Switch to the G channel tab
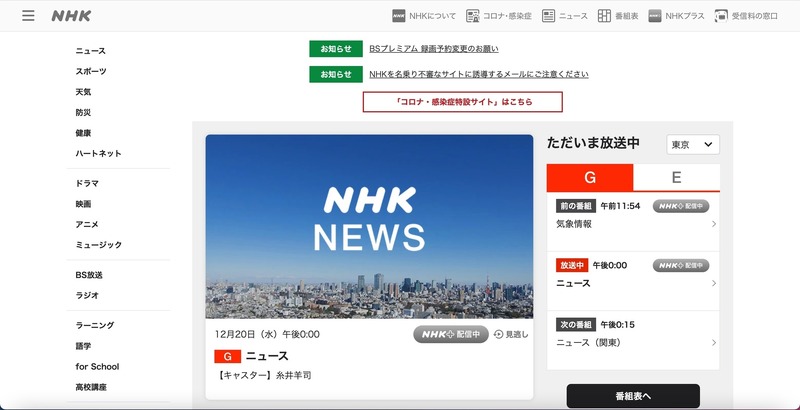 pyautogui.click(x=590, y=178)
